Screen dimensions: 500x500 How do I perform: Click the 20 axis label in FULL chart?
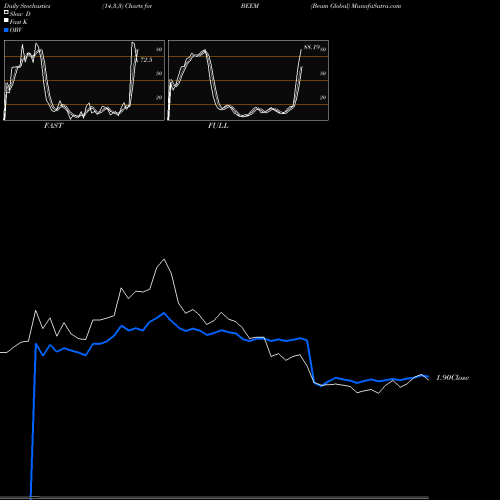coord(323,97)
